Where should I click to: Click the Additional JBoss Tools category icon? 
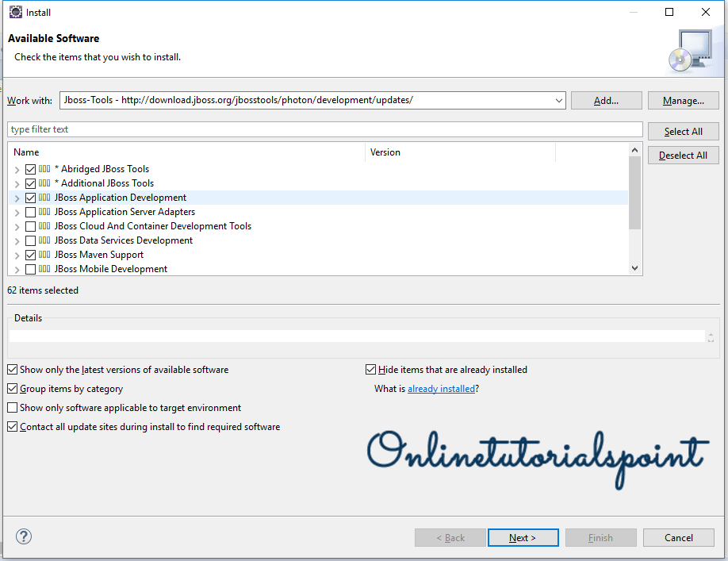[45, 183]
